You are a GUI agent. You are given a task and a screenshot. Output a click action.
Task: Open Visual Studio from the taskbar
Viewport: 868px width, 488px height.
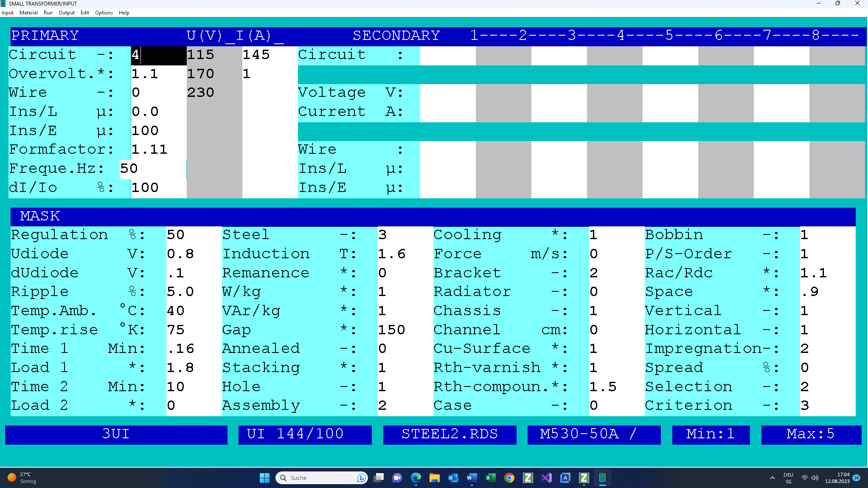(x=546, y=478)
